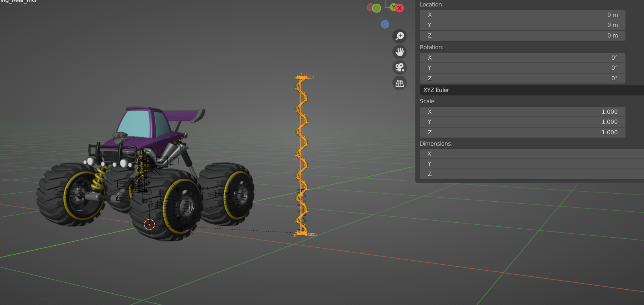Viewport: 644px width, 305px height.
Task: Click the pan view hand icon
Action: pyautogui.click(x=400, y=52)
